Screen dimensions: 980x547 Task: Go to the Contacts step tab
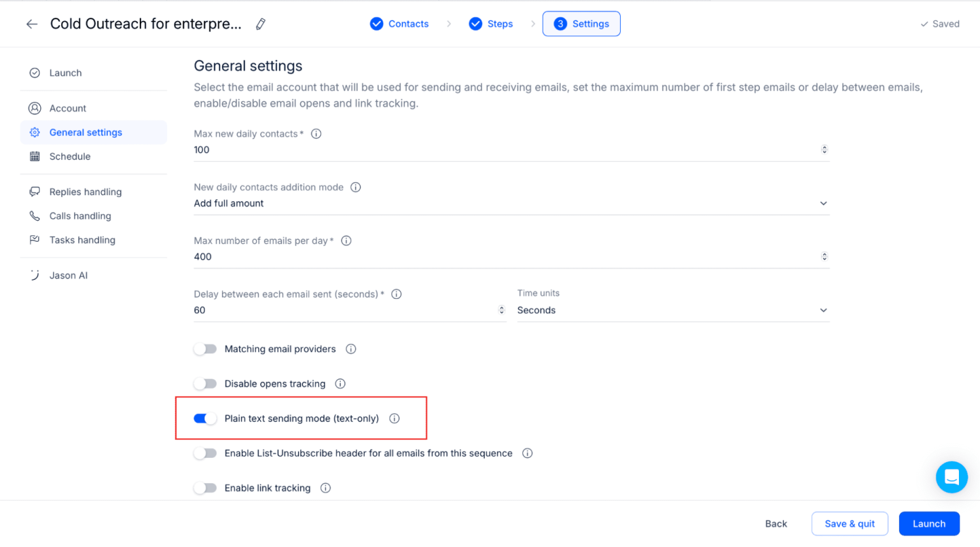(x=399, y=24)
